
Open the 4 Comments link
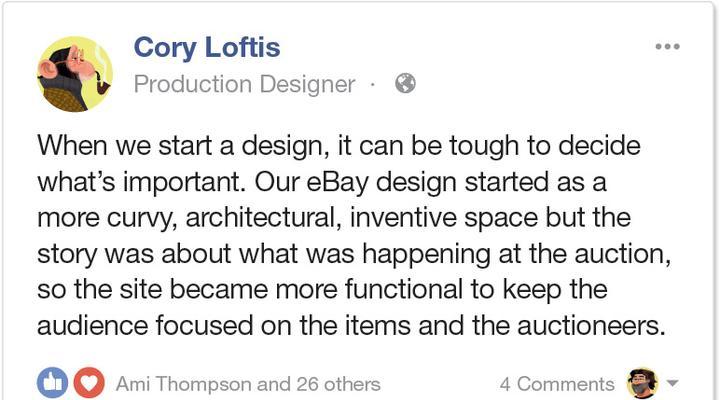(557, 384)
